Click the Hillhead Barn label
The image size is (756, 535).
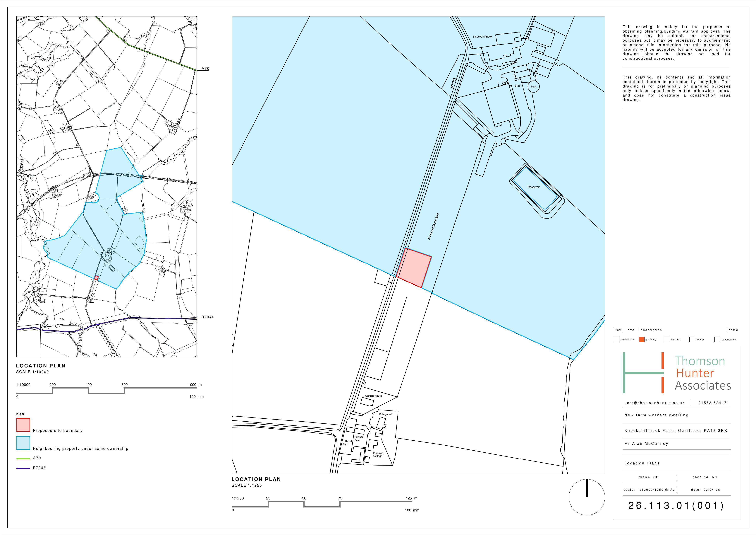pos(347,443)
